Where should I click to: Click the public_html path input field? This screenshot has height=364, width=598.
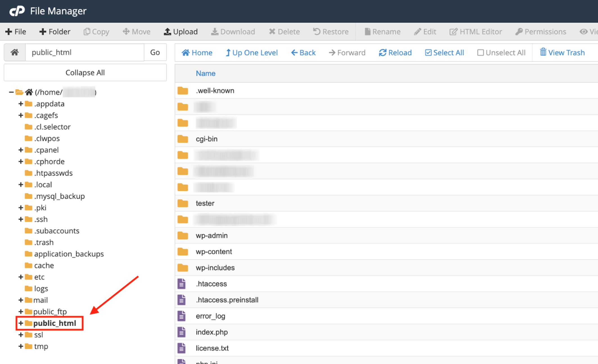click(84, 52)
